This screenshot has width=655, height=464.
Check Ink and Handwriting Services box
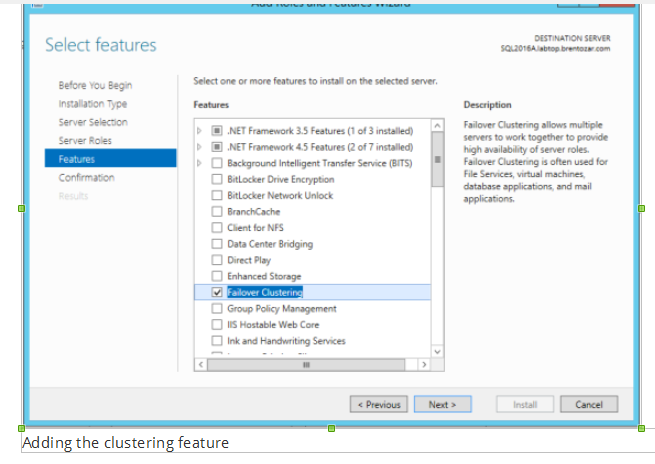(x=217, y=341)
